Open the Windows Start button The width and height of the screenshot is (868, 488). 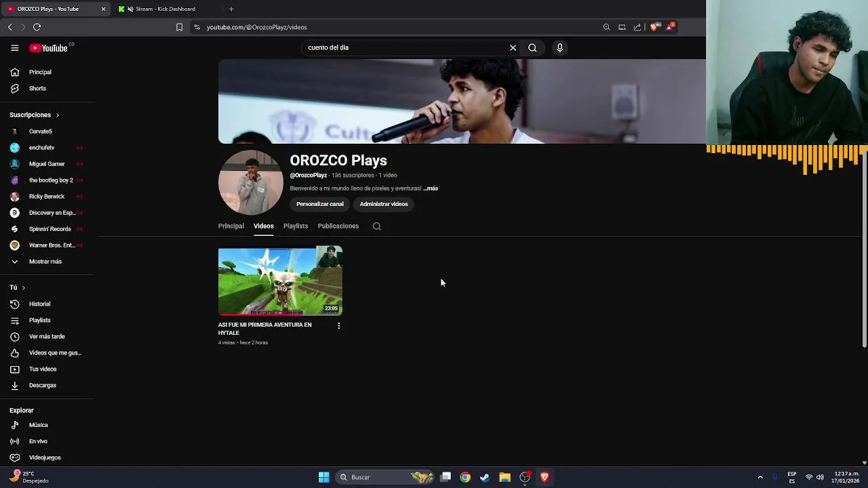[323, 477]
